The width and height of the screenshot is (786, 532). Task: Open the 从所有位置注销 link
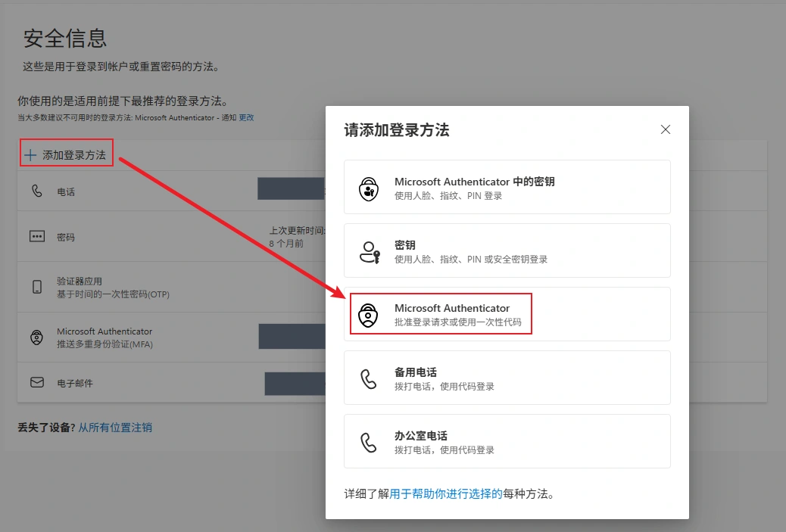pyautogui.click(x=115, y=428)
